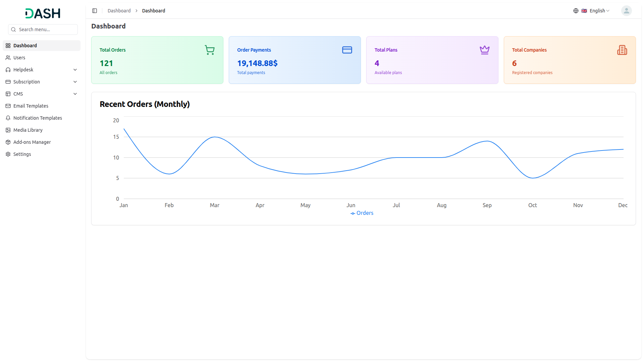
Task: Open Notification Templates page
Action: click(x=38, y=118)
